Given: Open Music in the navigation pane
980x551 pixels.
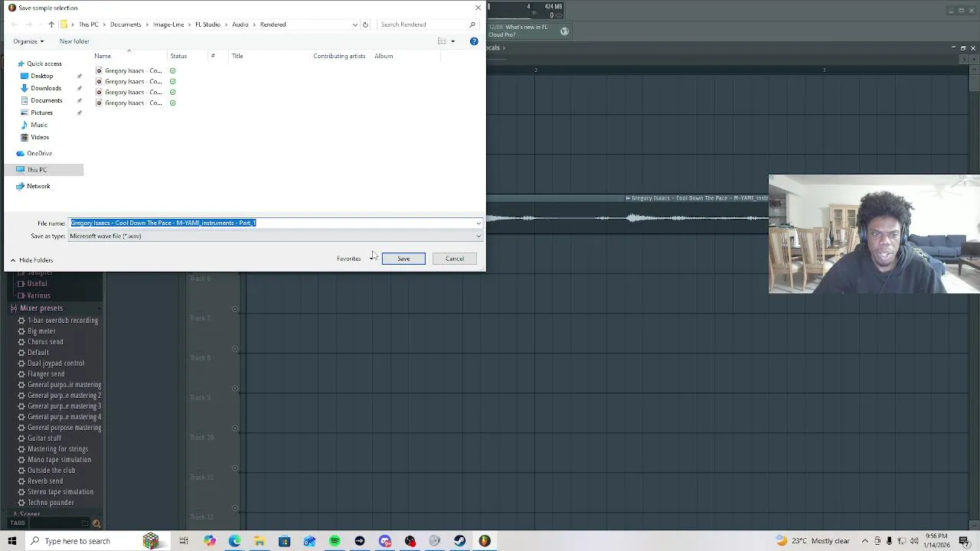Looking at the screenshot, I should pos(39,125).
